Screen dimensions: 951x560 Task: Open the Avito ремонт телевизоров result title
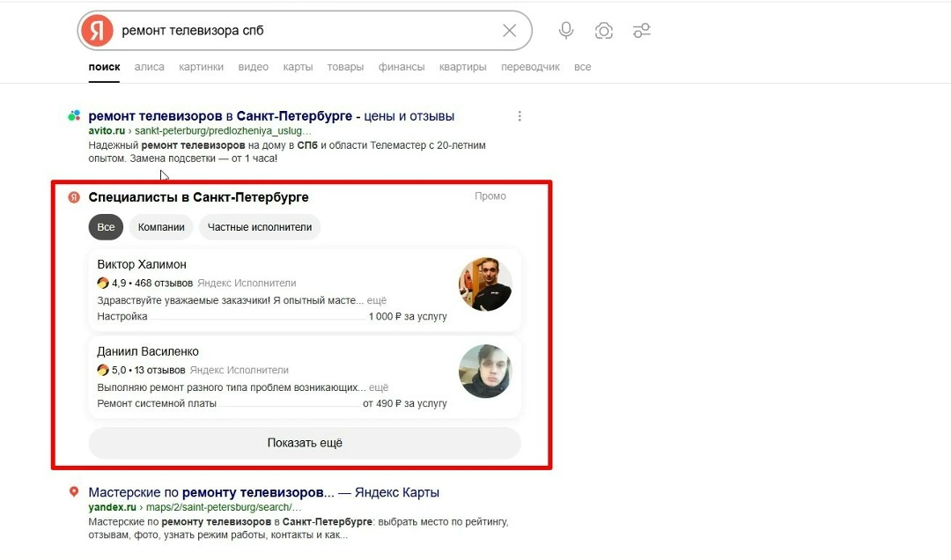[x=271, y=116]
